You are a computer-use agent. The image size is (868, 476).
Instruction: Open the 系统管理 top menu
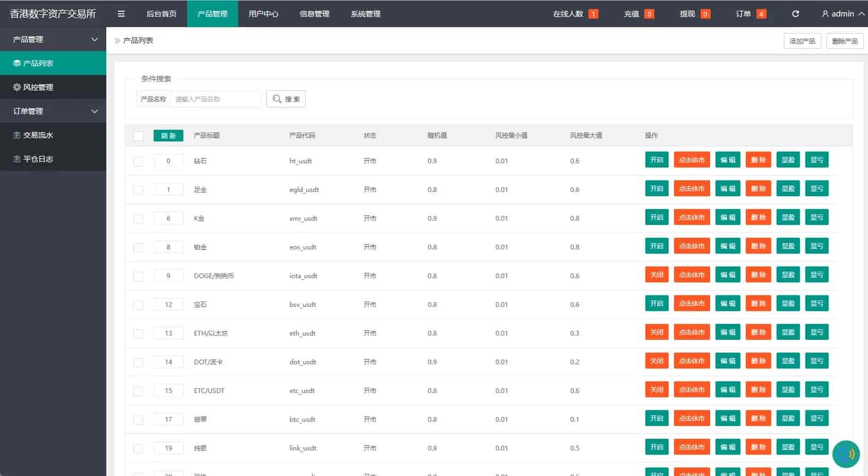(x=365, y=14)
